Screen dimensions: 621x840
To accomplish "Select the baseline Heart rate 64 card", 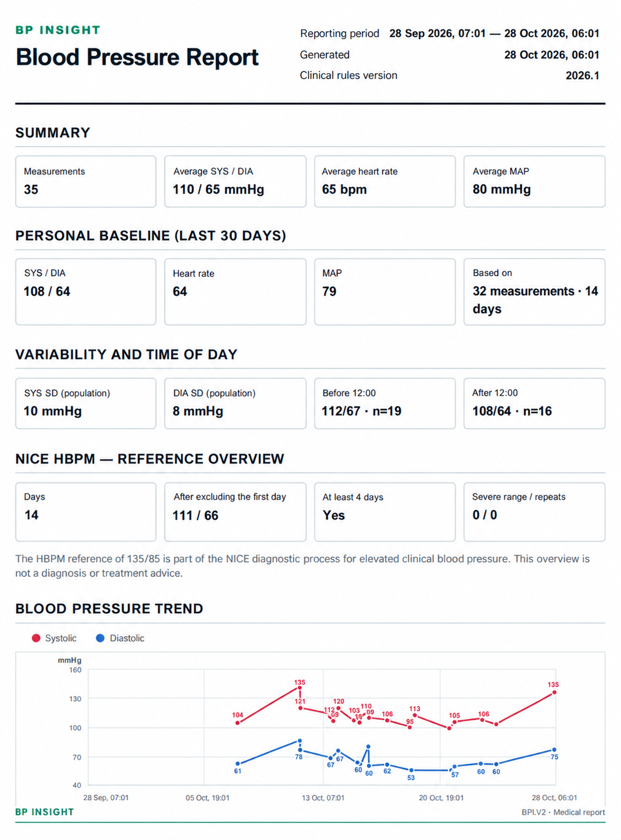I will (x=235, y=292).
